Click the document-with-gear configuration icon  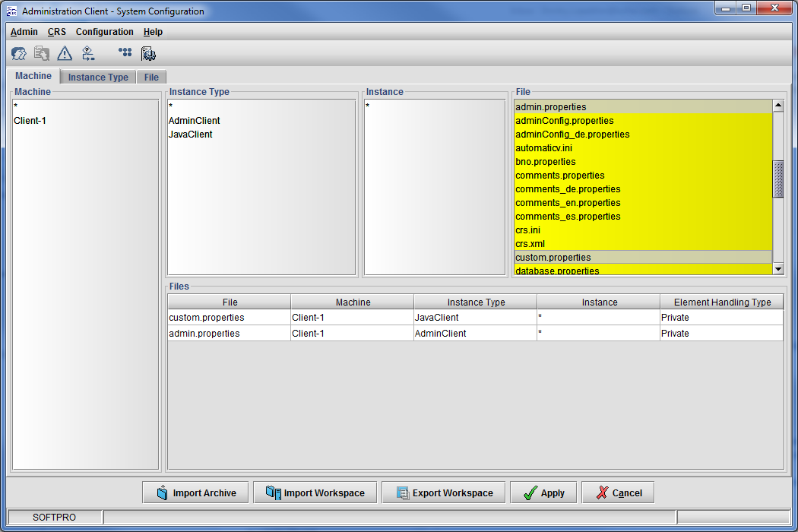pos(148,53)
